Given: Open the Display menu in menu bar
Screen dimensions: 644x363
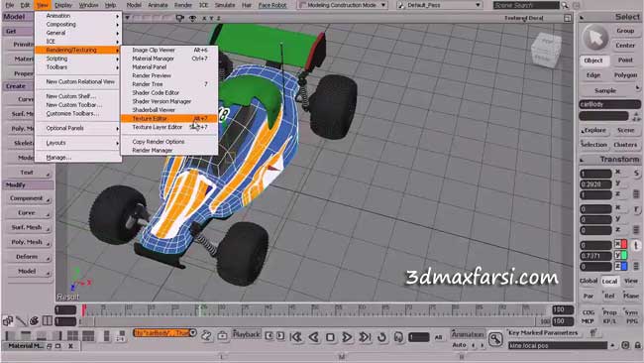Looking at the screenshot, I should (x=63, y=5).
